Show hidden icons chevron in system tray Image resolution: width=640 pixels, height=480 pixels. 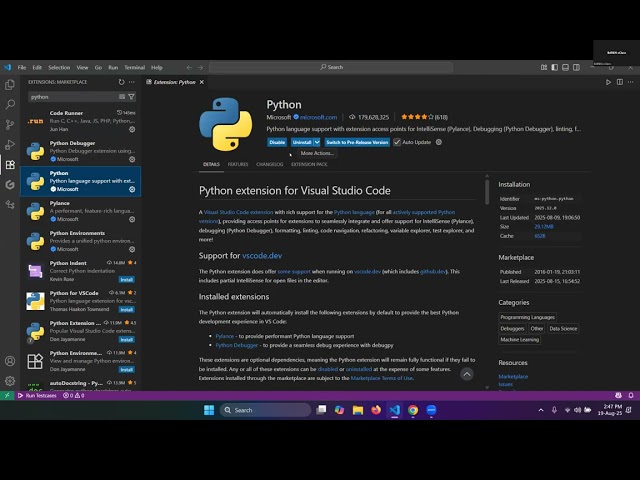click(541, 410)
